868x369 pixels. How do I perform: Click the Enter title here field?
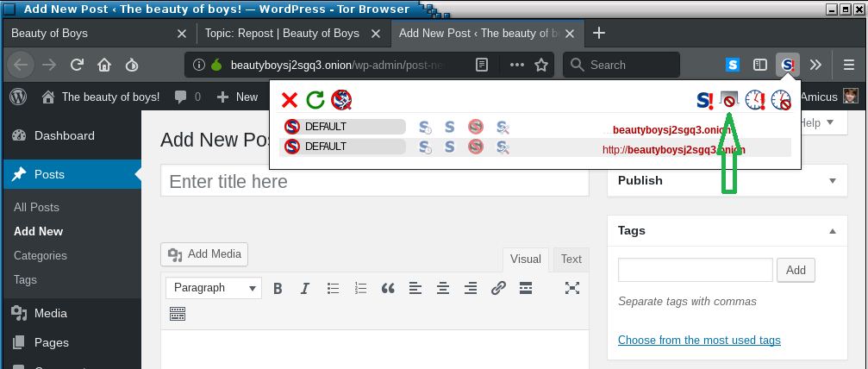[x=375, y=182]
